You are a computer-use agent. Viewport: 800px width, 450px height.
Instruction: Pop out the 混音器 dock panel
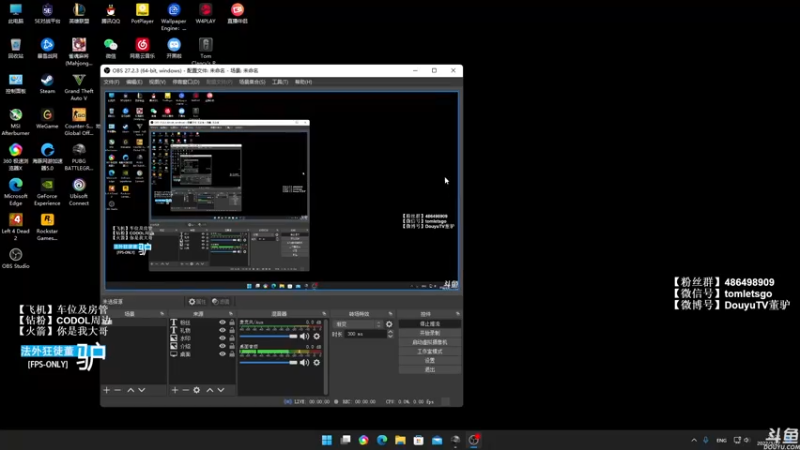coord(324,314)
